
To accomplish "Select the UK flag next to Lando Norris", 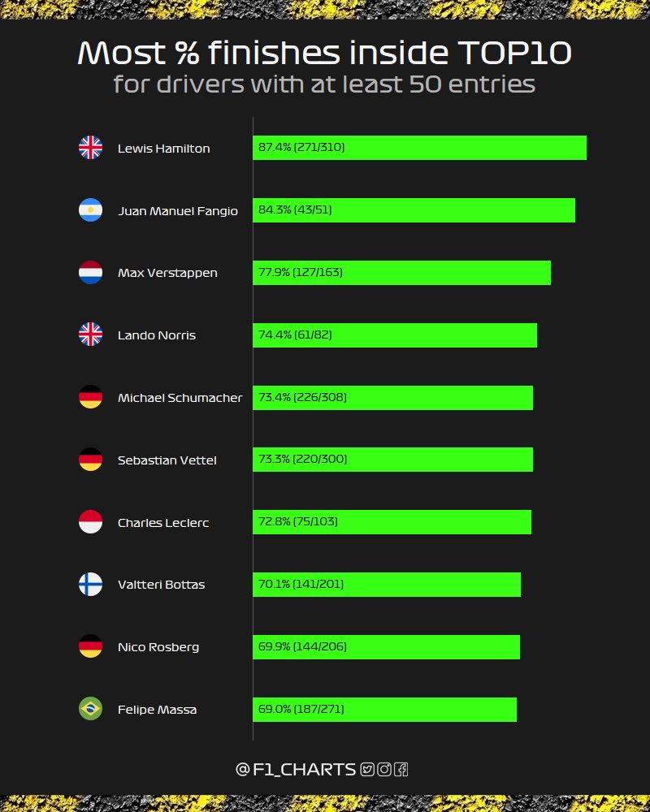I will pyautogui.click(x=90, y=335).
